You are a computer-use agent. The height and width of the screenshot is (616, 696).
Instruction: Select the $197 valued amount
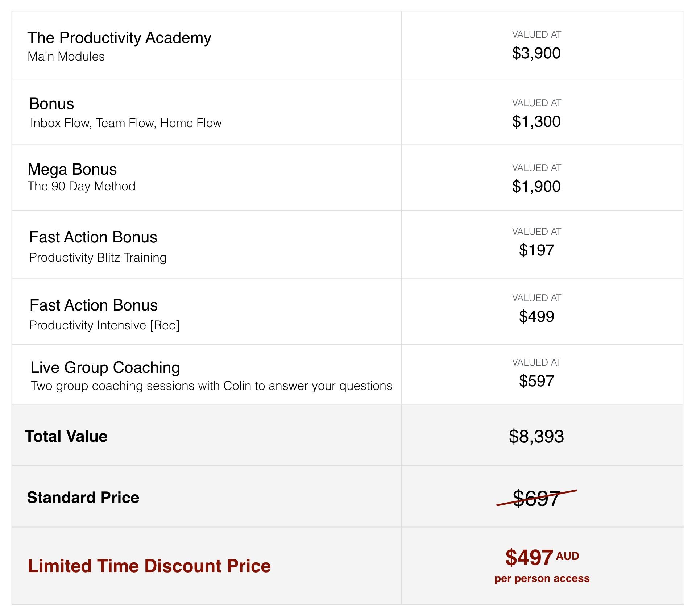536,250
